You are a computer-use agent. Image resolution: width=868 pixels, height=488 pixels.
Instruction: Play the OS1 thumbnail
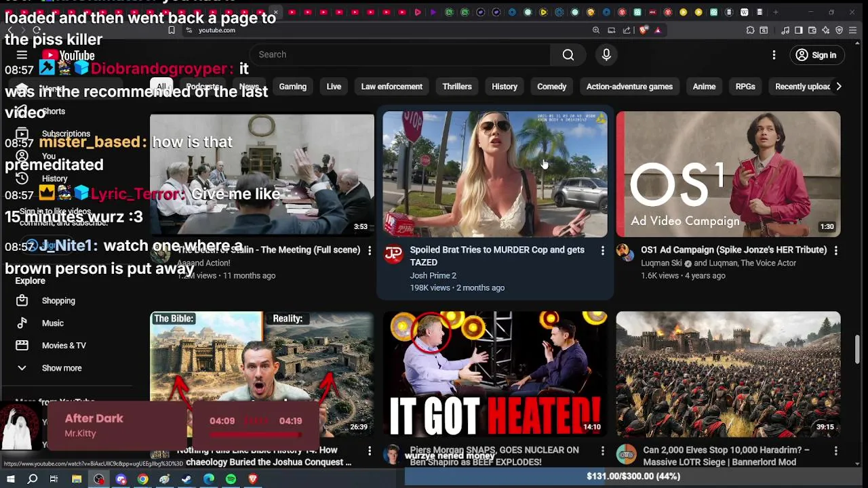coord(728,175)
